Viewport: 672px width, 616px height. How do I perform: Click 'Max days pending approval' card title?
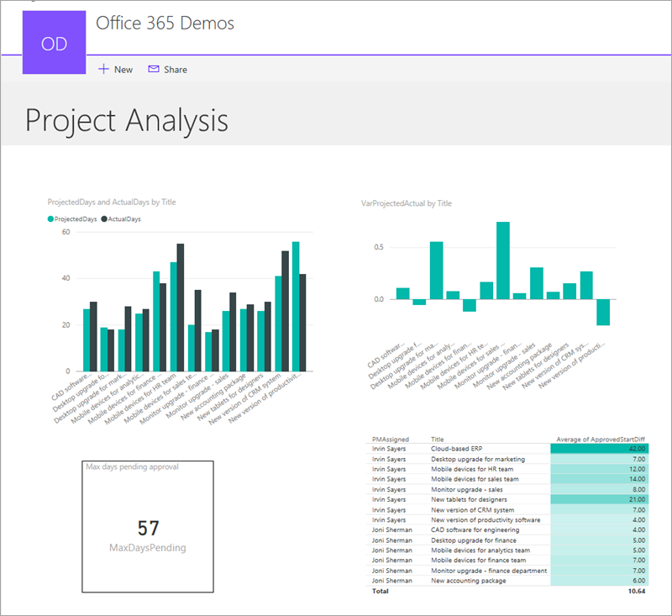[x=132, y=466]
